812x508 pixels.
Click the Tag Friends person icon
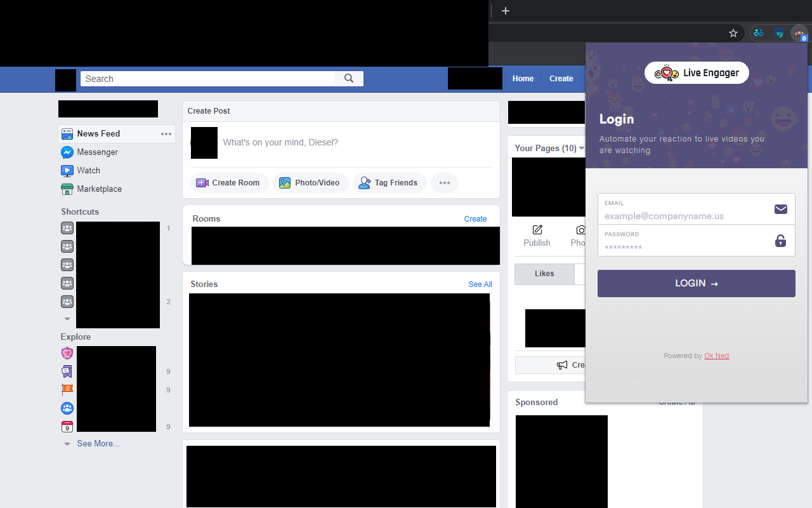[x=365, y=183]
